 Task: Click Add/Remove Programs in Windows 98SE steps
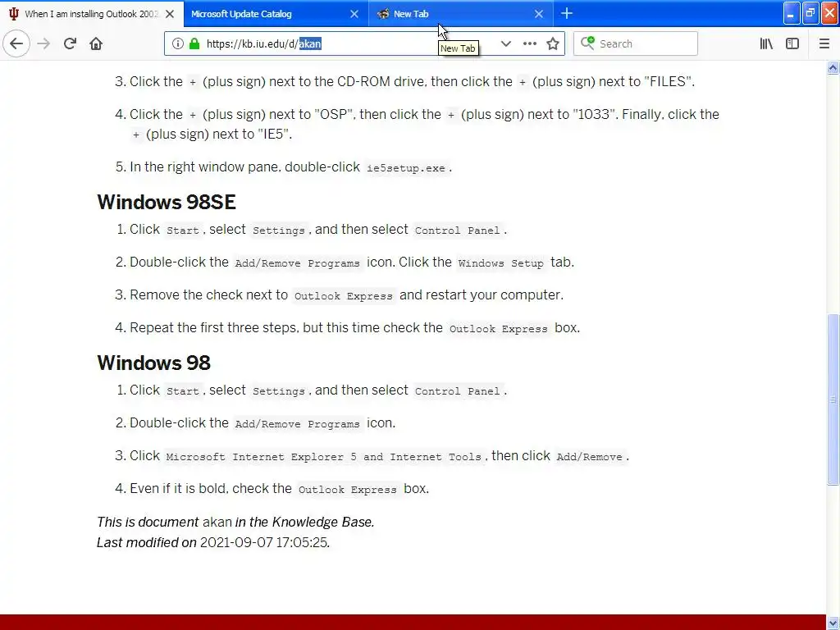(297, 263)
